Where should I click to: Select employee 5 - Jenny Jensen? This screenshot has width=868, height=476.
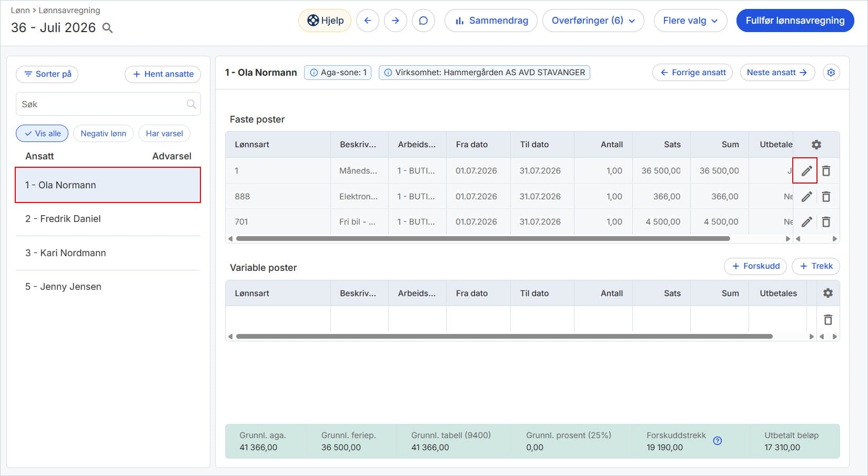point(108,287)
